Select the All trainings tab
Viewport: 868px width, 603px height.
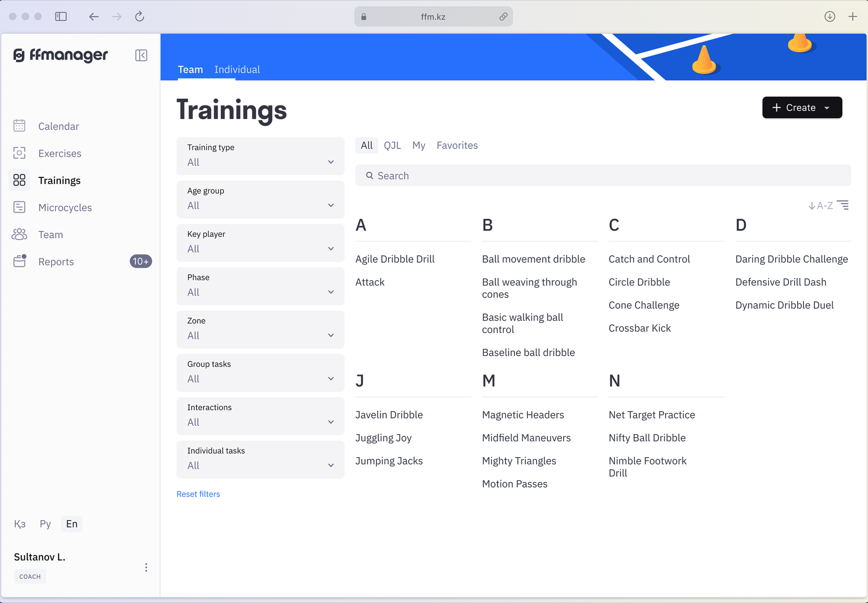click(367, 145)
